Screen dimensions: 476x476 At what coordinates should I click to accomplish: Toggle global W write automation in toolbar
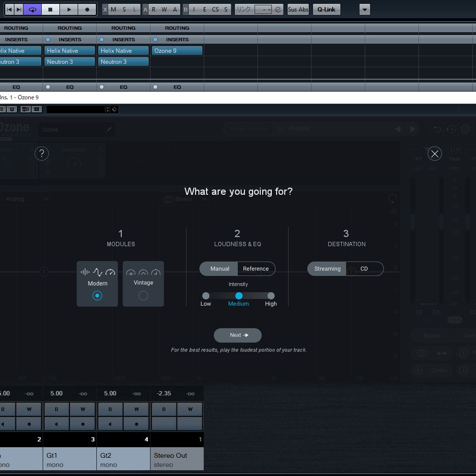pyautogui.click(x=164, y=10)
